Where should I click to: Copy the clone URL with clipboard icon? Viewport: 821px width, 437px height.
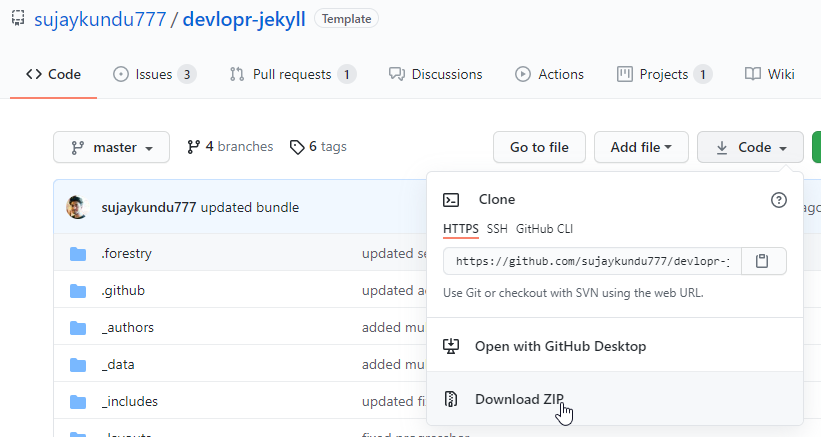(x=762, y=261)
